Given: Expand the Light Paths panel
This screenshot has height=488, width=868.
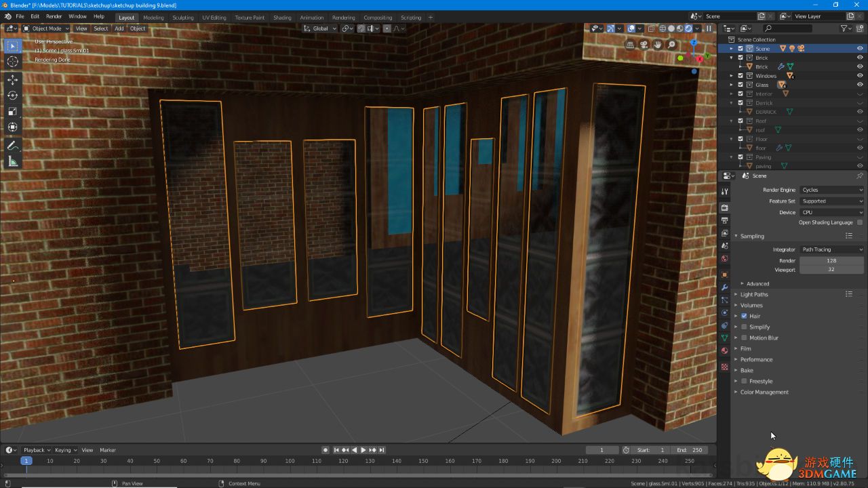Looking at the screenshot, I should pyautogui.click(x=754, y=294).
